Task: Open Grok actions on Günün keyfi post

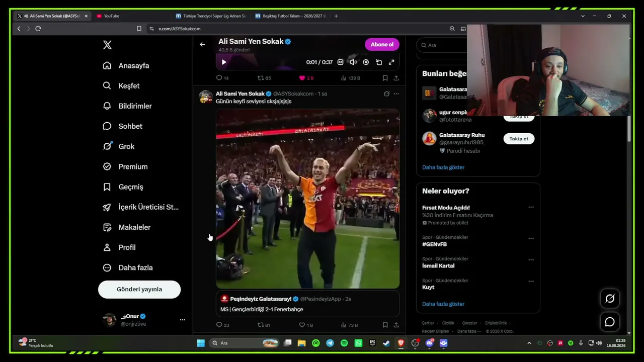Action: point(386,94)
